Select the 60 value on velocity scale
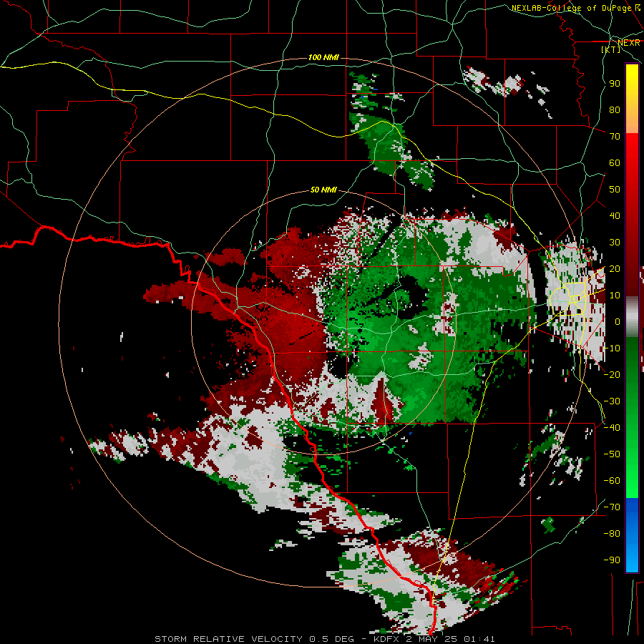 (x=615, y=163)
